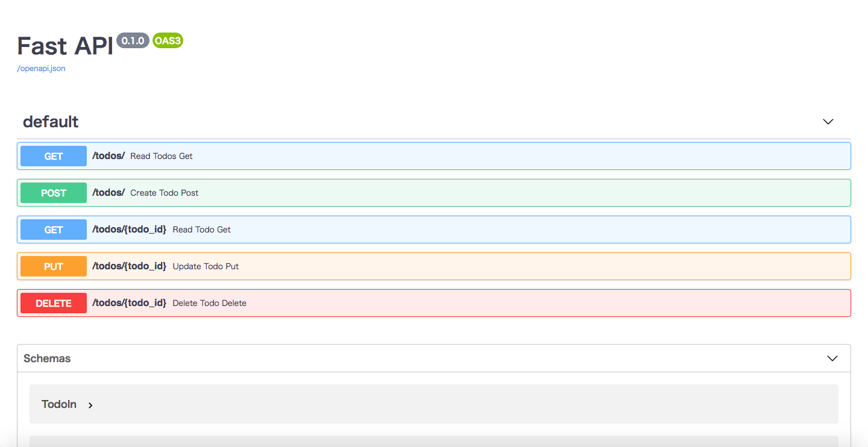
Task: Open the /openapi.json link
Action: 40,68
